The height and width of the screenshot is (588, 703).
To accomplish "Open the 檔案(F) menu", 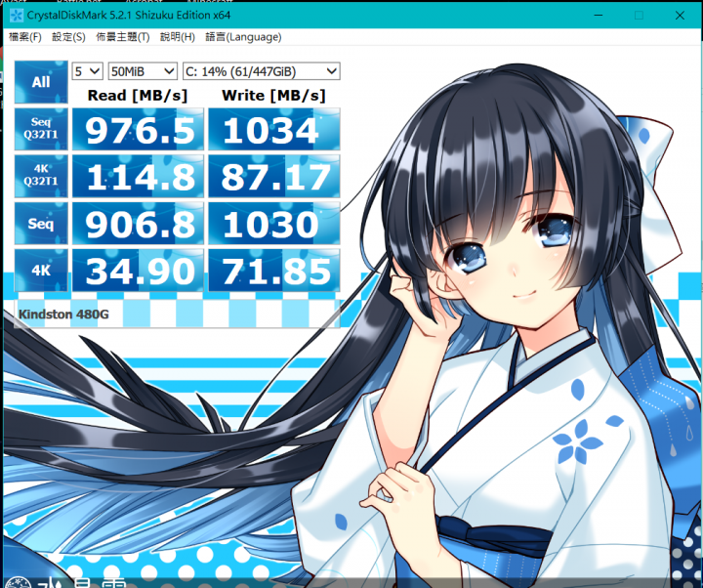I will [25, 37].
